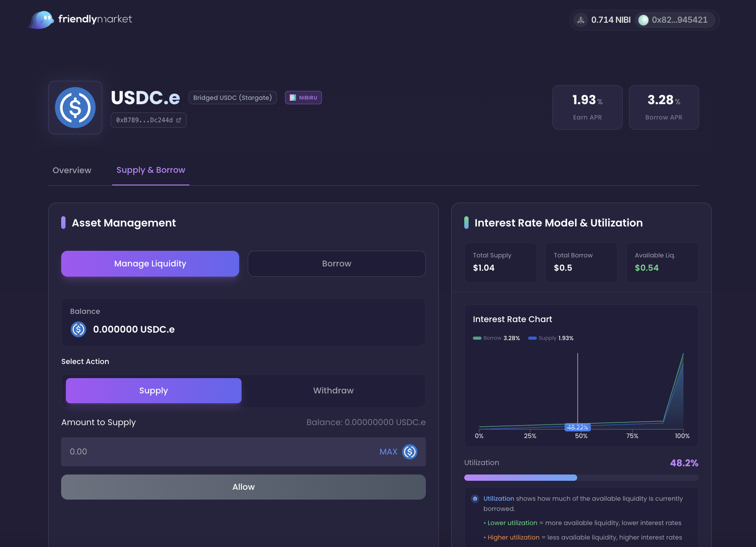The image size is (756, 547).
Task: Click the USDC icon inside amount field
Action: tap(410, 452)
